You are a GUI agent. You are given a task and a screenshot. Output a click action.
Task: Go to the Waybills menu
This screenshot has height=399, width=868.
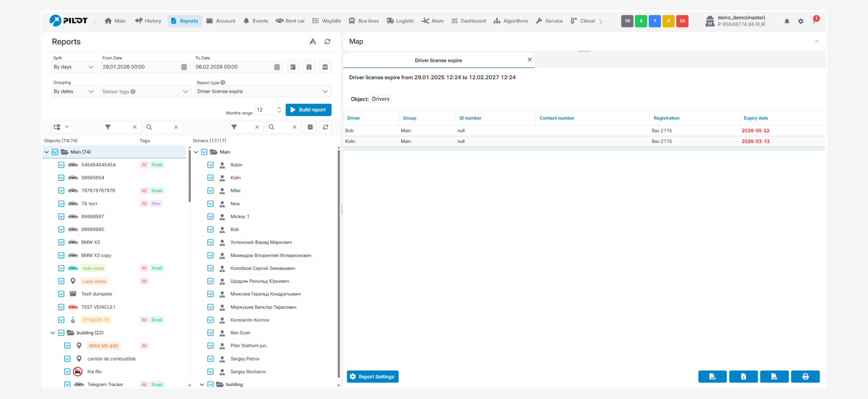(326, 21)
